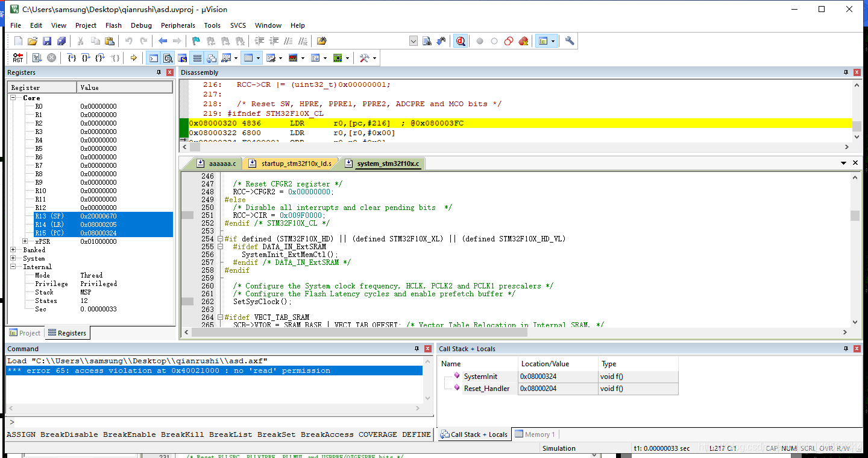Click the Location/Value column header

558,364
